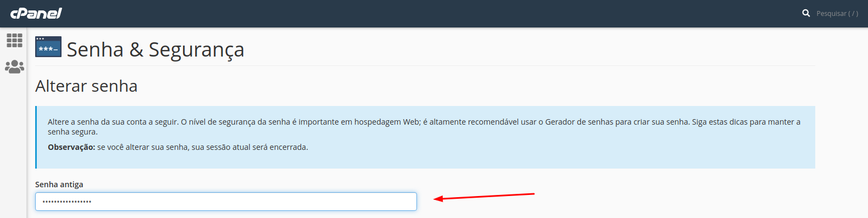Click the Senha & Segurança page title
The height and width of the screenshot is (218, 868).
pos(155,49)
